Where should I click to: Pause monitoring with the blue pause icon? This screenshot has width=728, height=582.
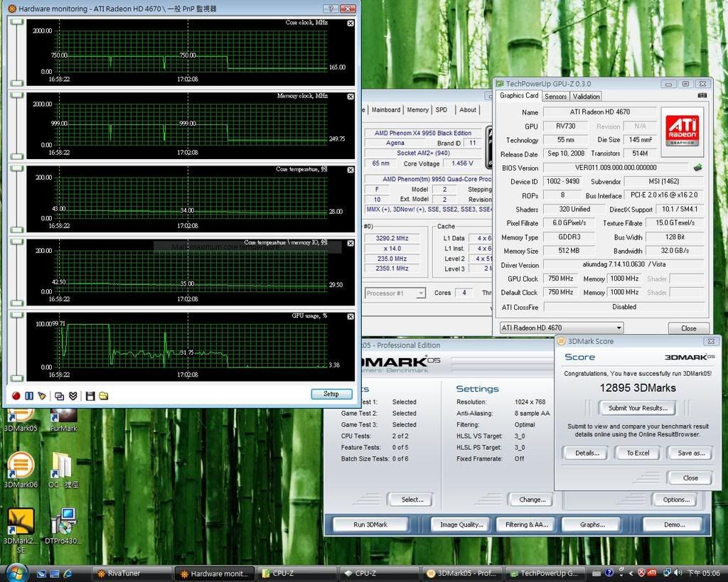coord(29,396)
